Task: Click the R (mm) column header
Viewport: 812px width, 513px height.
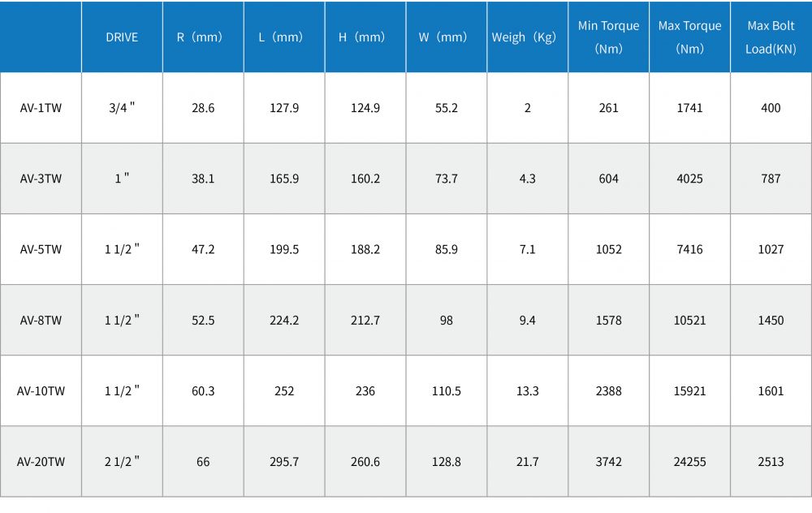Action: (x=200, y=37)
